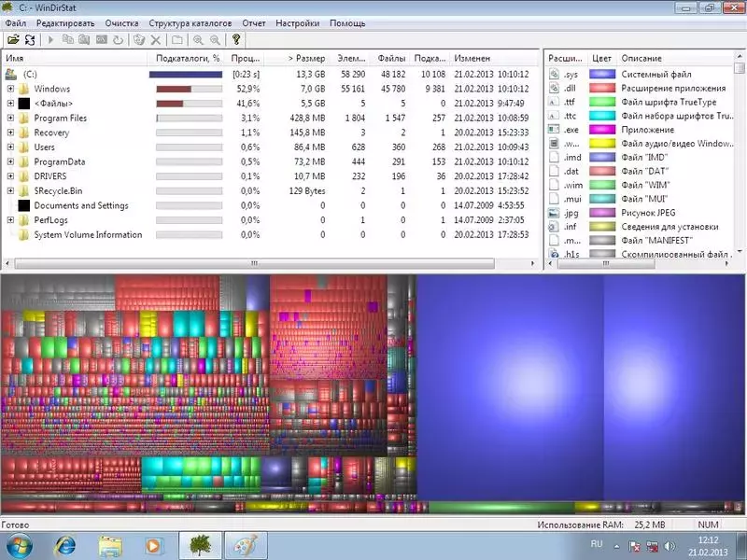Click the Refresh selected toolbar icon

coord(118,39)
